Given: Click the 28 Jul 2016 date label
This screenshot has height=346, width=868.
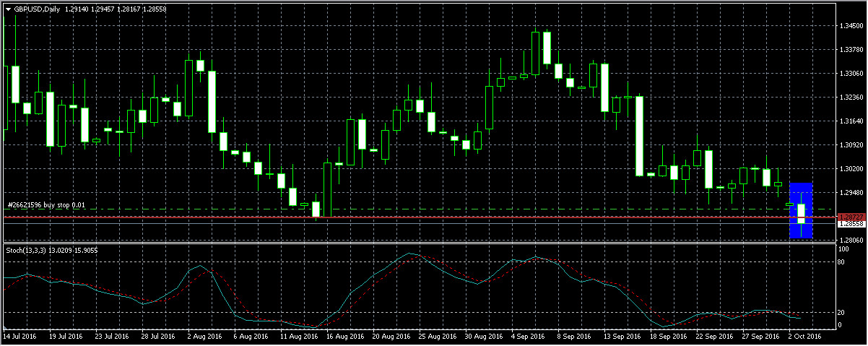Looking at the screenshot, I should 157,337.
